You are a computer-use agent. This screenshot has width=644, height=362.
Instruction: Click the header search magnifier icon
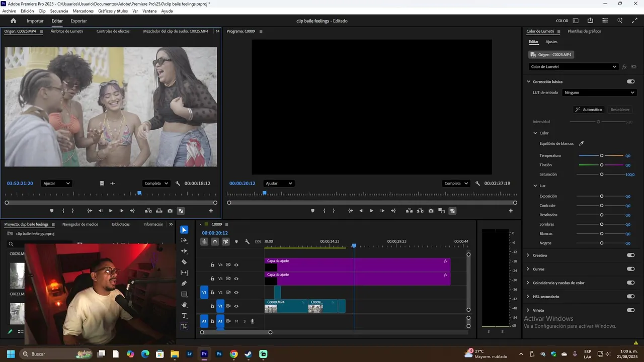pyautogui.click(x=620, y=21)
